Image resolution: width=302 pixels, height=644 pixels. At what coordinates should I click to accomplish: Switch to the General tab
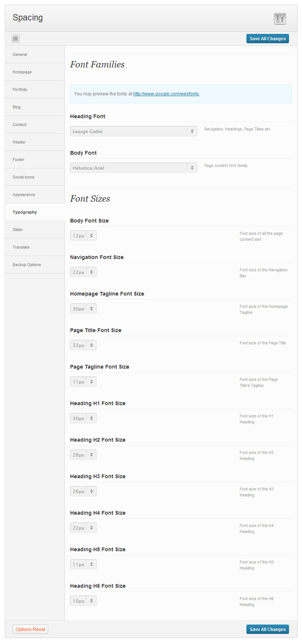(35, 54)
